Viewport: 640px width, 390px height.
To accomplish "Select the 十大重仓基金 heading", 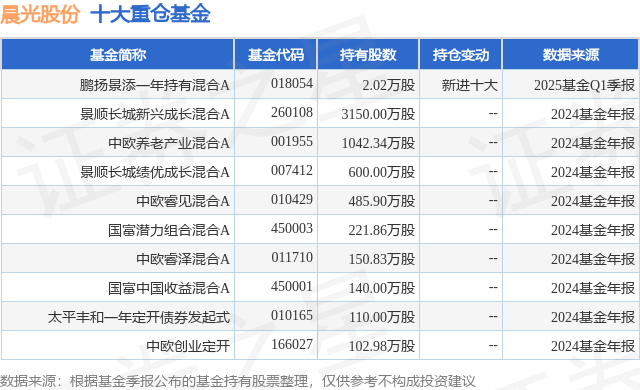I will click(x=150, y=14).
